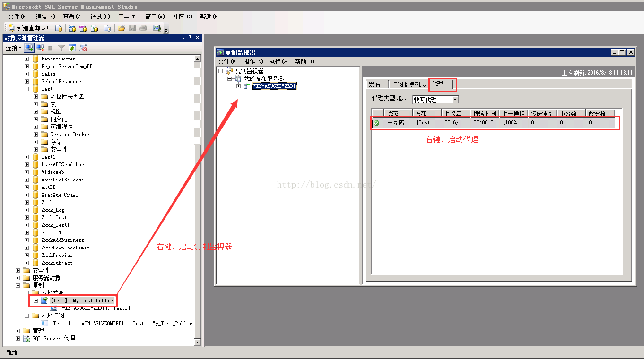This screenshot has width=644, height=359.
Task: Open the 工具(T) menu
Action: (128, 17)
